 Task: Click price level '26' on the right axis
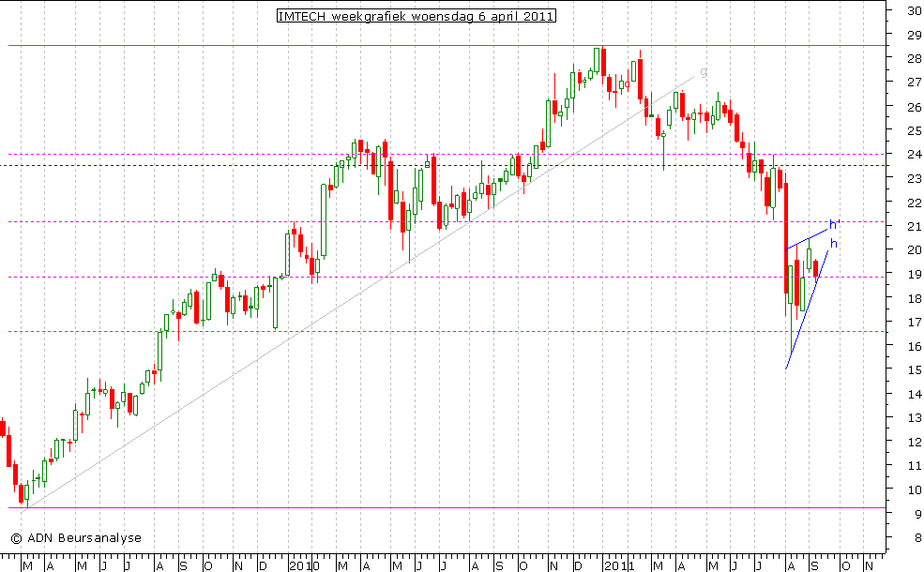tap(914, 107)
